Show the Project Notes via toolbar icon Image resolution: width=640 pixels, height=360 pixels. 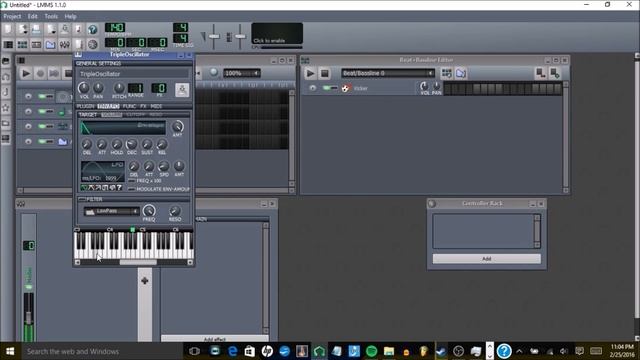[x=79, y=44]
